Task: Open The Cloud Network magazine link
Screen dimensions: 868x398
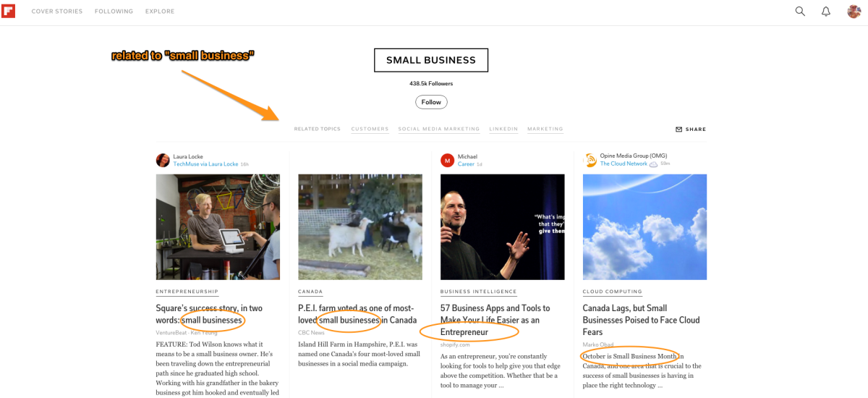Action: click(624, 164)
